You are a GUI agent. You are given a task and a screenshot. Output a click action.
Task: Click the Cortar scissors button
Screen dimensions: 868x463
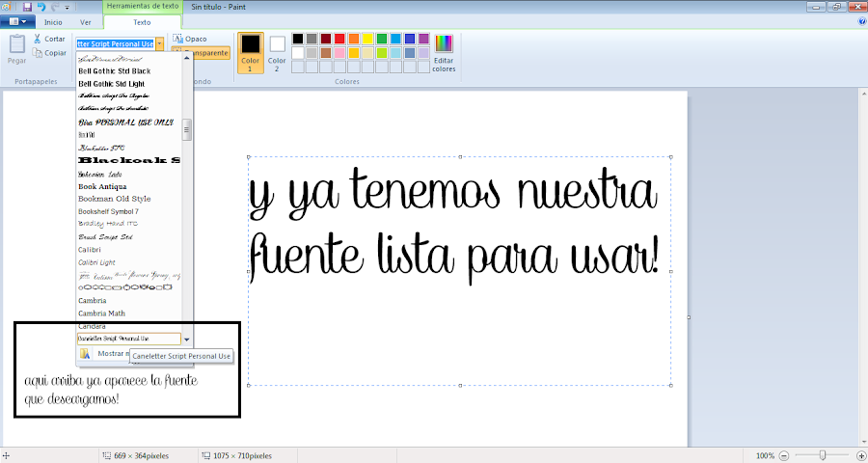coord(49,39)
